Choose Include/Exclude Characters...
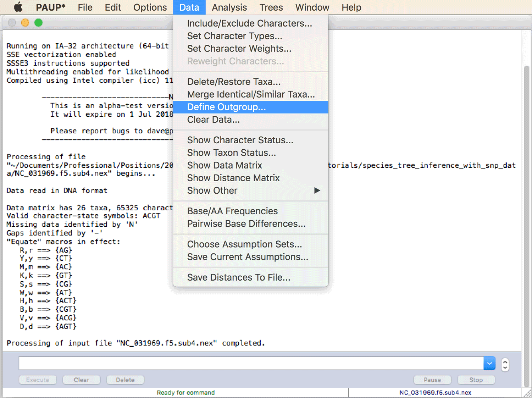The width and height of the screenshot is (532, 398). (251, 23)
